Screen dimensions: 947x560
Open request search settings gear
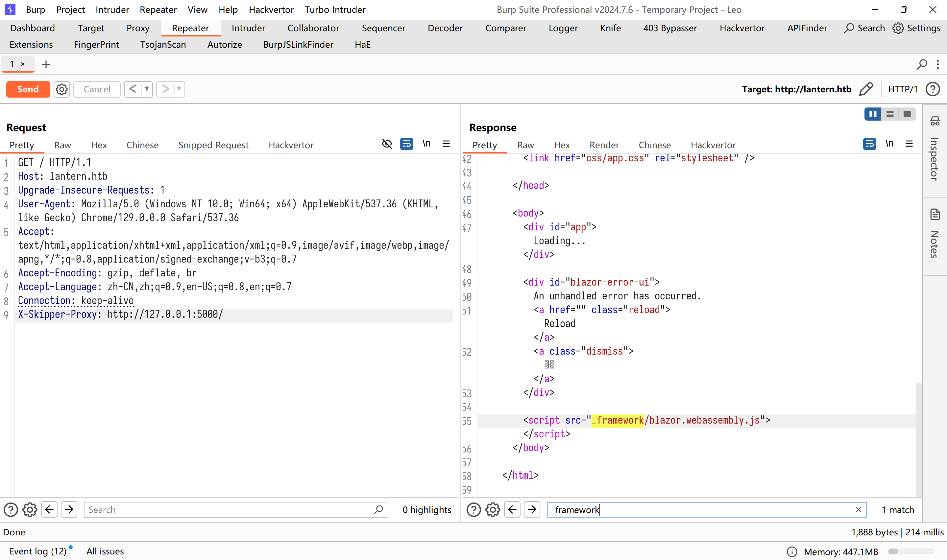pyautogui.click(x=30, y=510)
